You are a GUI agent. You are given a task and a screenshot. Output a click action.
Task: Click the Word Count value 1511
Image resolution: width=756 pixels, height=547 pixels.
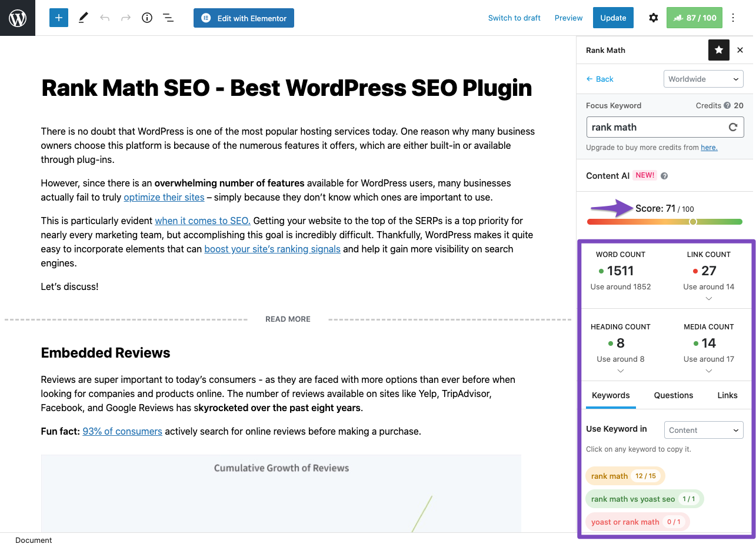point(620,271)
